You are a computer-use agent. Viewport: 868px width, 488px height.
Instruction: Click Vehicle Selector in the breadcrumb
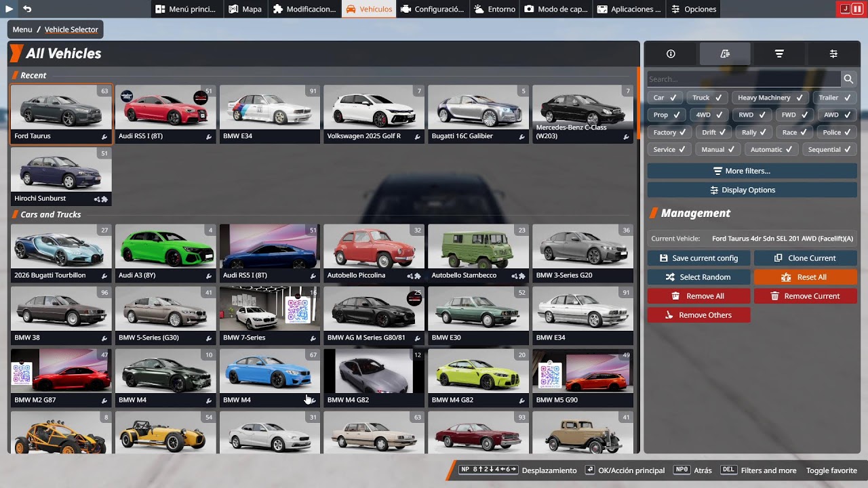[x=71, y=29]
